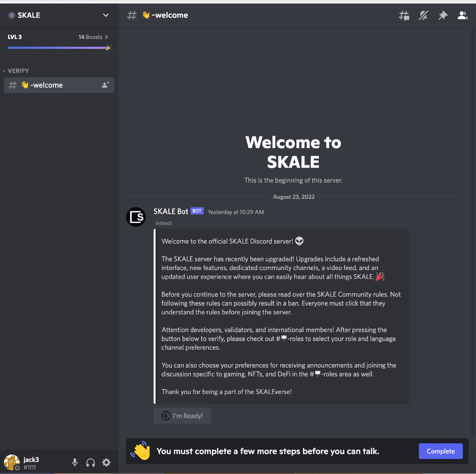The image size is (476, 474).
Task: Show the member list icon
Action: click(462, 16)
